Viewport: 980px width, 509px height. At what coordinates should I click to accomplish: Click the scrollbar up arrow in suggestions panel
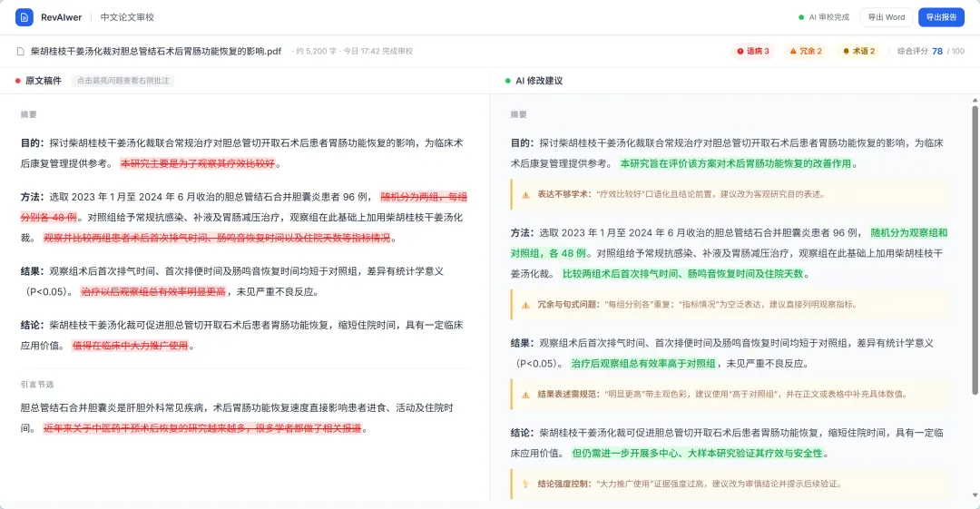point(975,100)
